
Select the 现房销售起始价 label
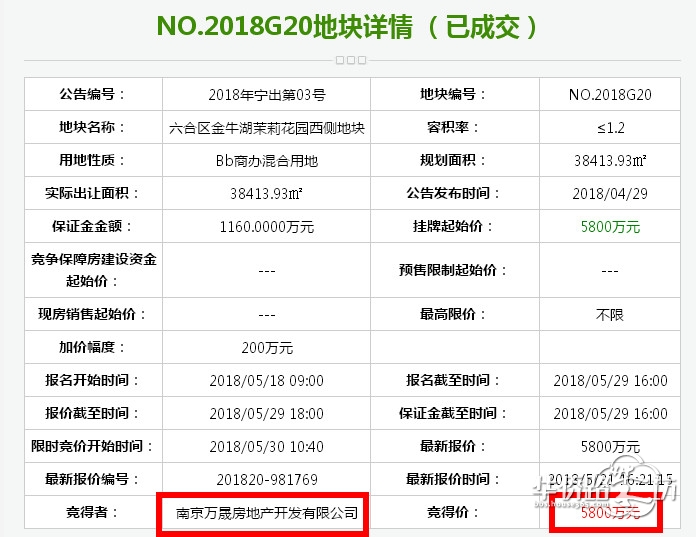93,314
